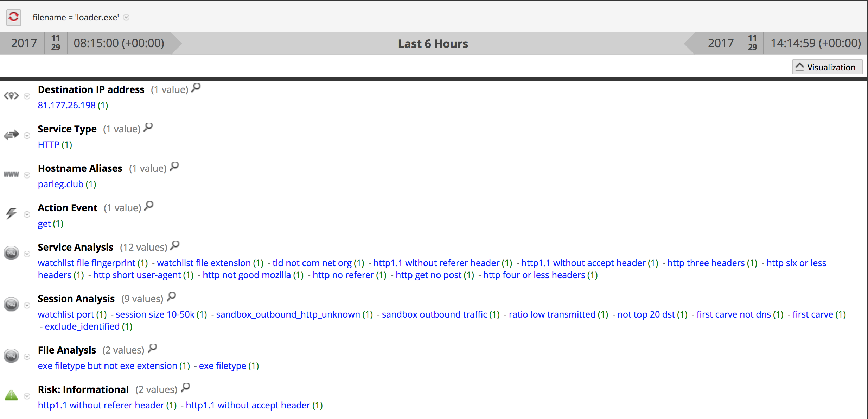This screenshot has height=419, width=868.
Task: Click the red refresh query icon
Action: pos(13,17)
